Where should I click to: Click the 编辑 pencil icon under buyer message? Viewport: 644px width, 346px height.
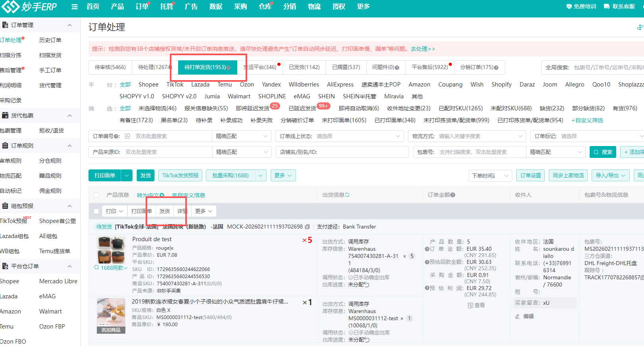517,317
